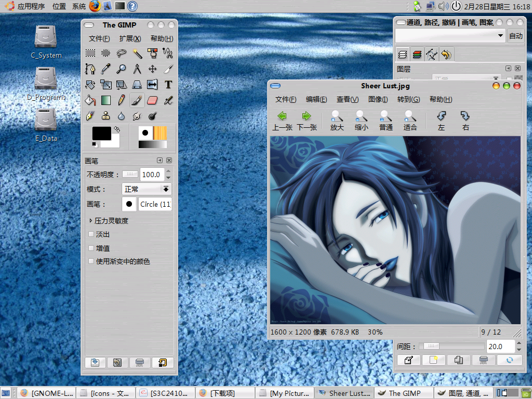
Task: Open the image selector dropdown in layers dialog
Action: tap(450, 35)
